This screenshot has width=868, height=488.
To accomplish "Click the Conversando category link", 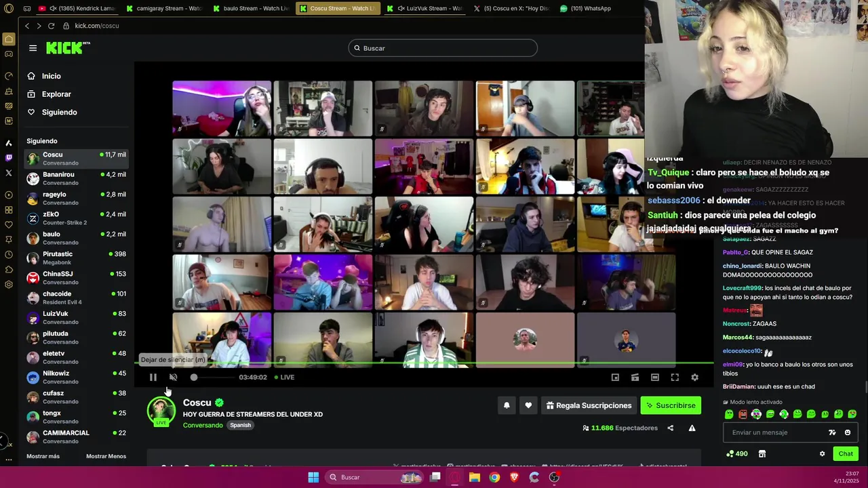I will (203, 426).
